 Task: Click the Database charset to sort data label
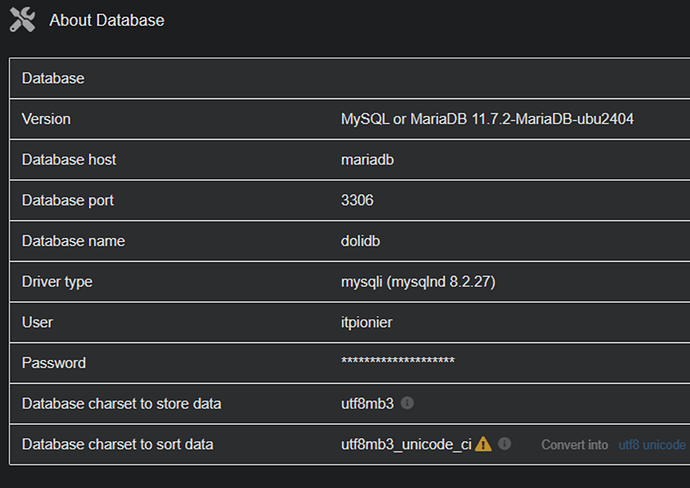(x=118, y=444)
